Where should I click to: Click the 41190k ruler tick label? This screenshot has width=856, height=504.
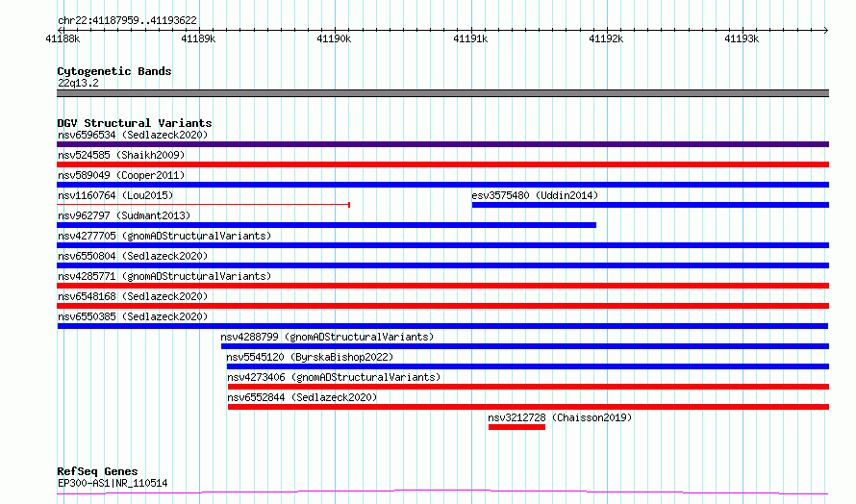pyautogui.click(x=334, y=38)
